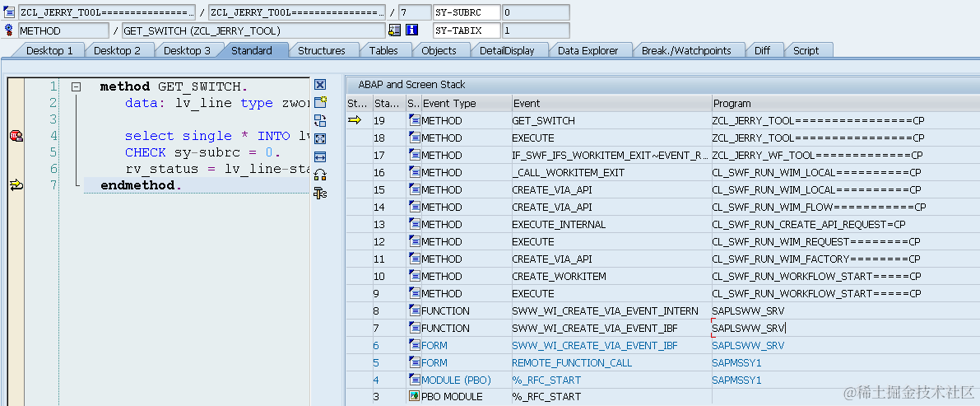
Task: Click the source icon in the REMOTE_FUNCTION_CALL row
Action: (415, 362)
